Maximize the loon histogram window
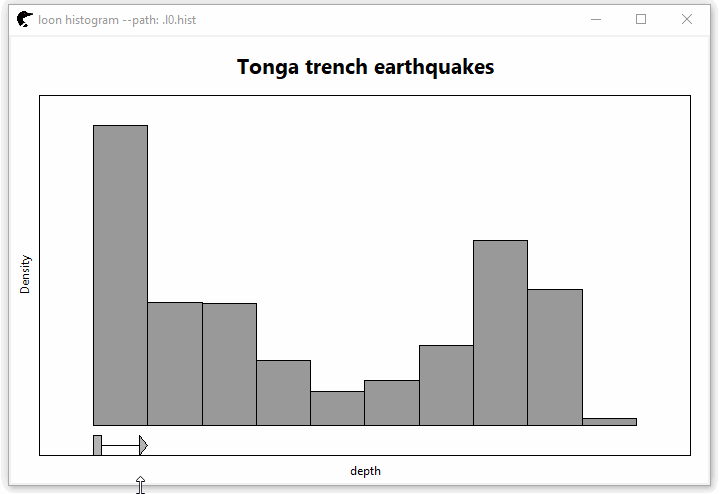The height and width of the screenshot is (494, 719). click(x=641, y=19)
